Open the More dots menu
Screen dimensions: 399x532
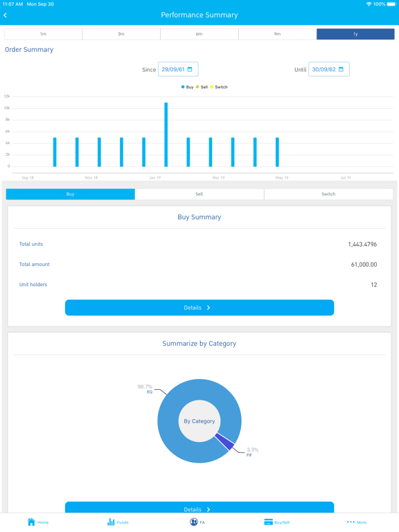coord(351,522)
